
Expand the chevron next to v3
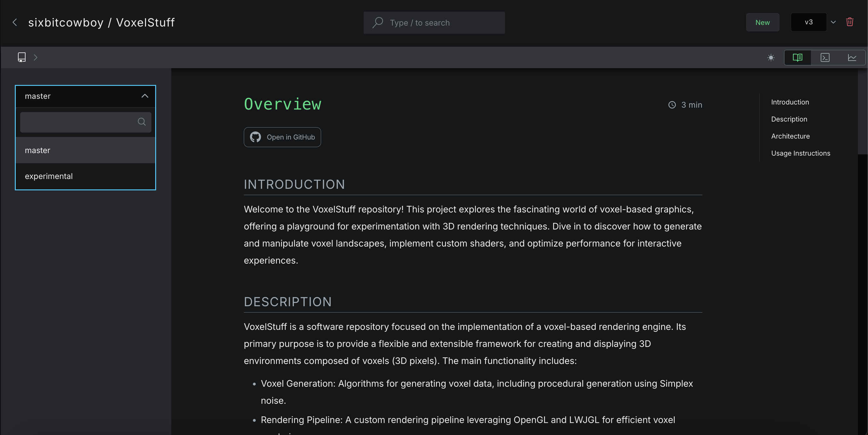click(833, 22)
